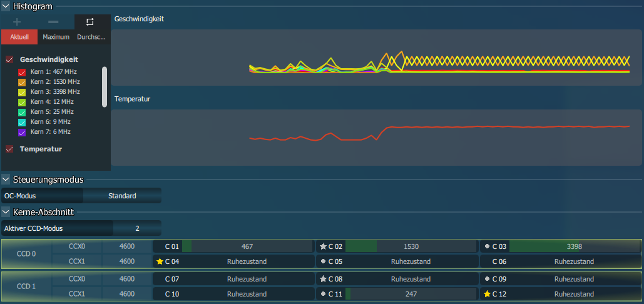Screen dimensions: 644x304
Task: Click the Temperatur graph area
Action: 376,138
